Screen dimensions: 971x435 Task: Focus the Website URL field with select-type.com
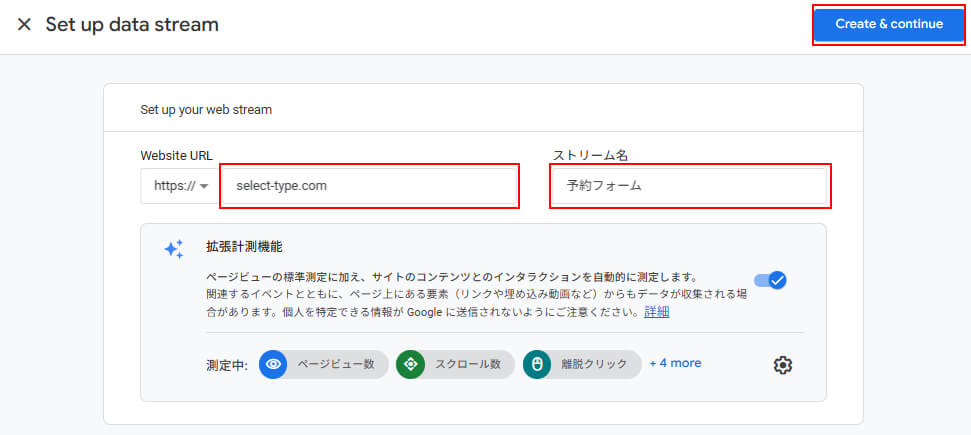click(369, 186)
